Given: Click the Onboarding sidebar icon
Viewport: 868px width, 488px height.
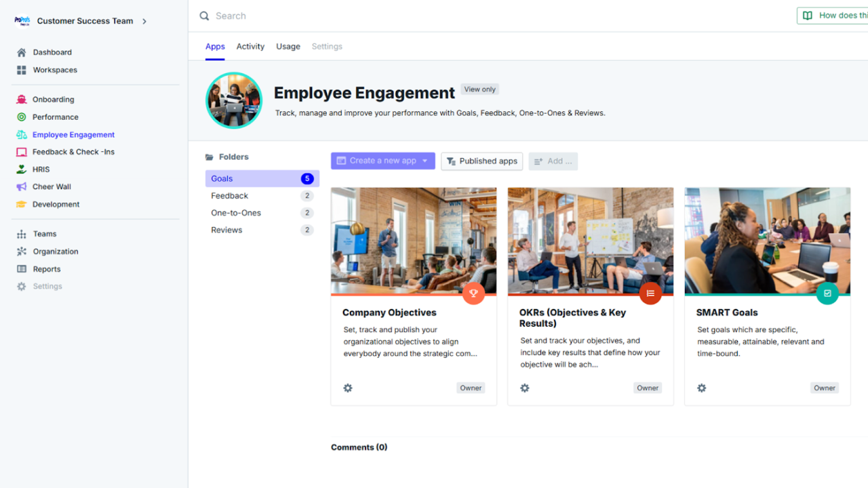Looking at the screenshot, I should click(x=22, y=100).
